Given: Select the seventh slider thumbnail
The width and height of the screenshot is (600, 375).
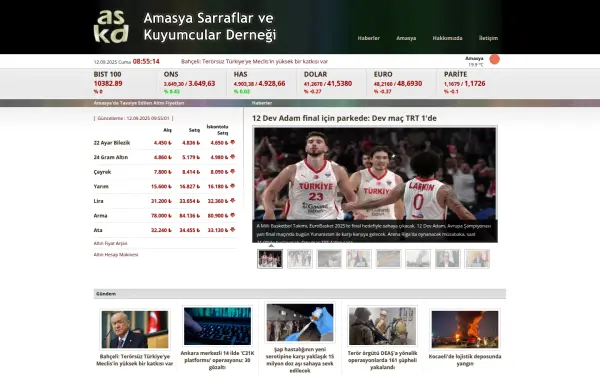Looking at the screenshot, I should 447,259.
